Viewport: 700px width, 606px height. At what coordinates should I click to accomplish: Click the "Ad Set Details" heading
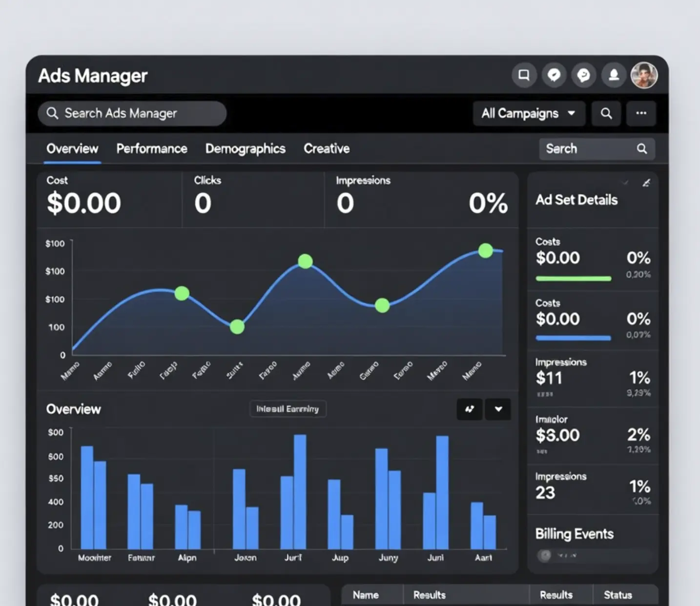pos(576,200)
